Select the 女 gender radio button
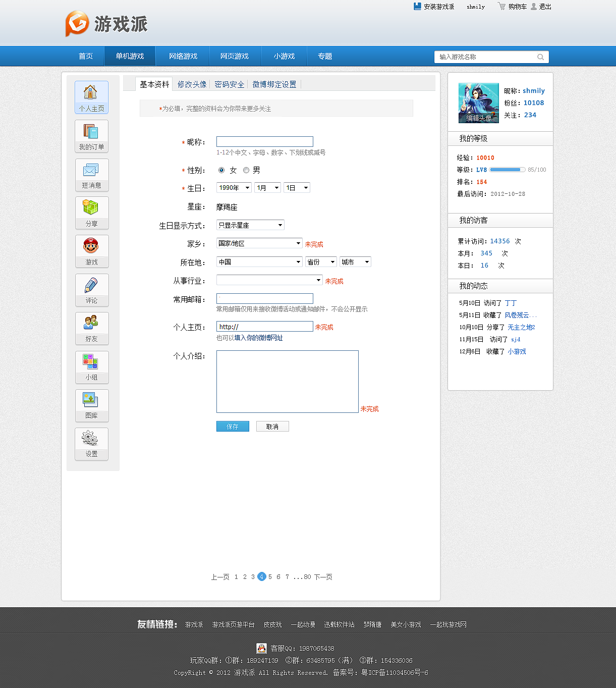The height and width of the screenshot is (688, 616). [x=221, y=170]
